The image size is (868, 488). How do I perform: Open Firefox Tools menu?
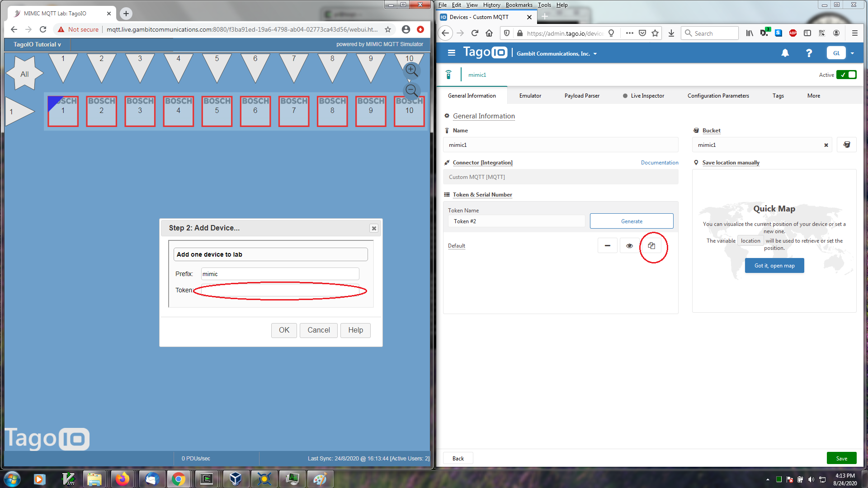coord(544,5)
